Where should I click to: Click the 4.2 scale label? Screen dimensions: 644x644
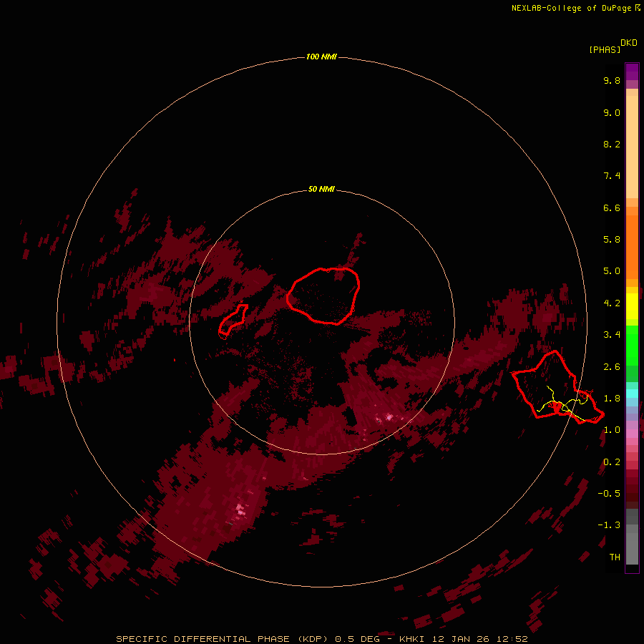tap(612, 303)
